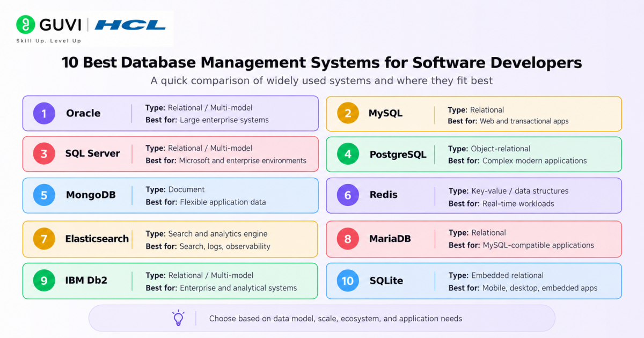Screen dimensions: 644x338
Task: Select the number 2 badge beside MySQL
Action: pos(348,113)
